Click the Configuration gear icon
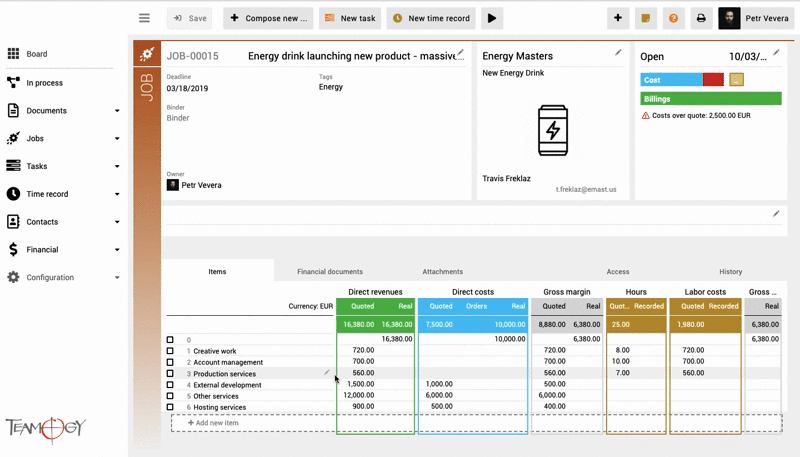The image size is (800, 457). click(13, 277)
